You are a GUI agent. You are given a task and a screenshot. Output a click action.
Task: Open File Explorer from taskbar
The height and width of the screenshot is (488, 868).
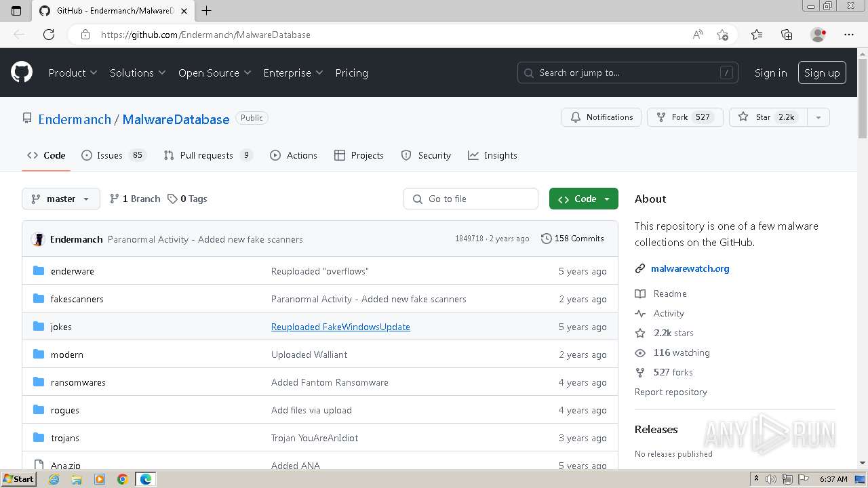77,479
